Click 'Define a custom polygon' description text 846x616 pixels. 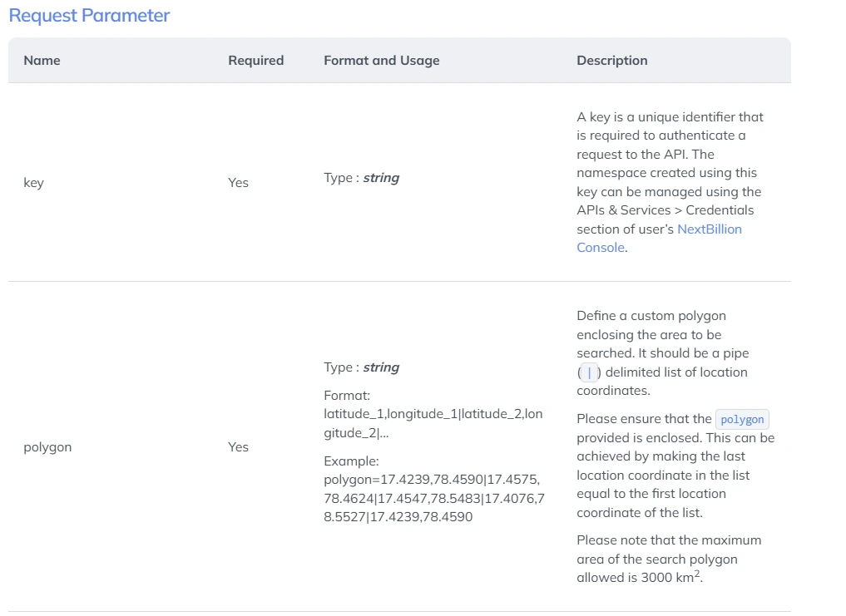coord(662,353)
